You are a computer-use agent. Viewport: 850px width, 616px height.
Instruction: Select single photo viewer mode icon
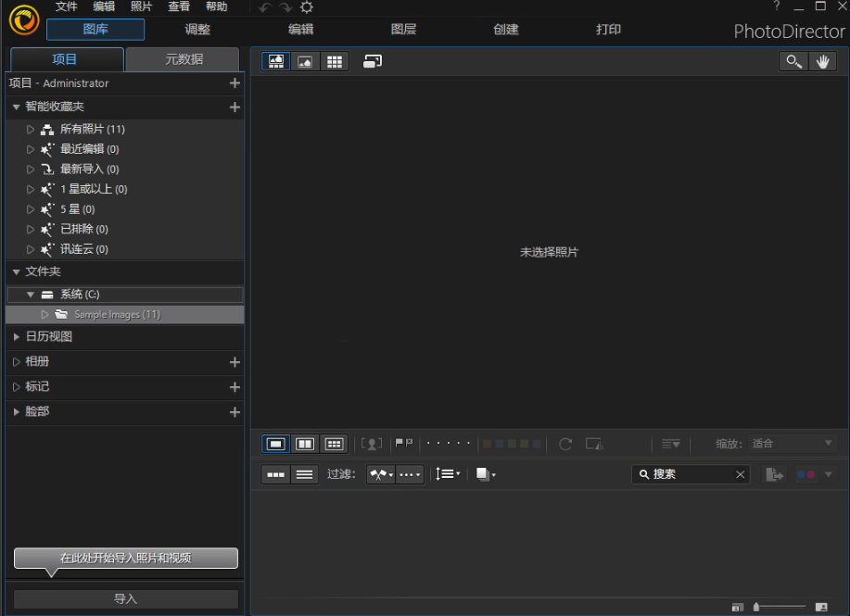(x=275, y=444)
